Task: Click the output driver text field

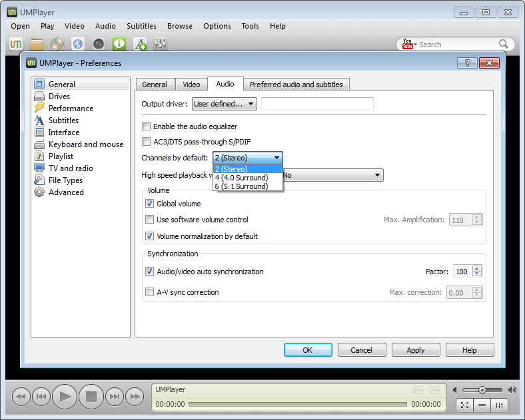Action: pyautogui.click(x=317, y=104)
